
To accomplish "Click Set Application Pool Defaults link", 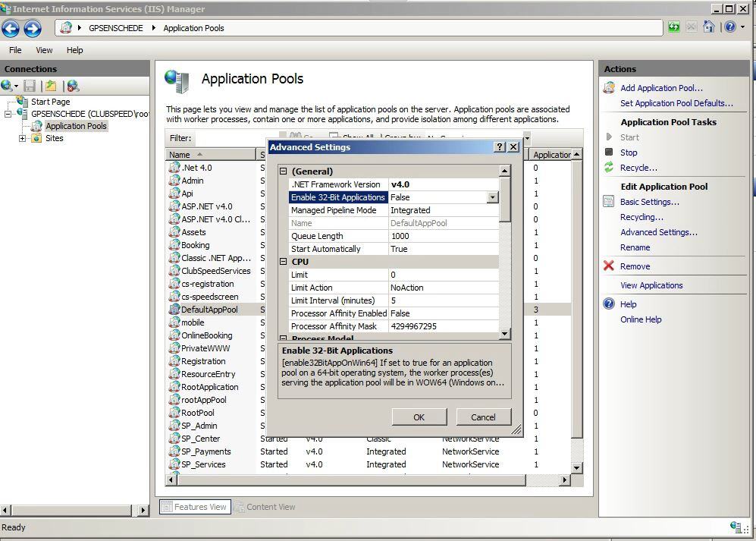I will (676, 103).
